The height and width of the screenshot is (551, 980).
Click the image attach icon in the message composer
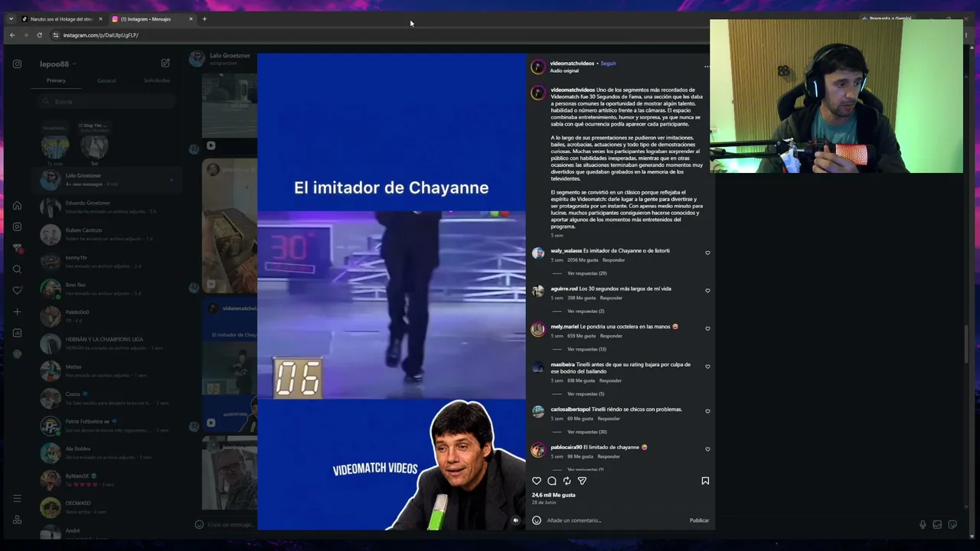click(x=937, y=525)
